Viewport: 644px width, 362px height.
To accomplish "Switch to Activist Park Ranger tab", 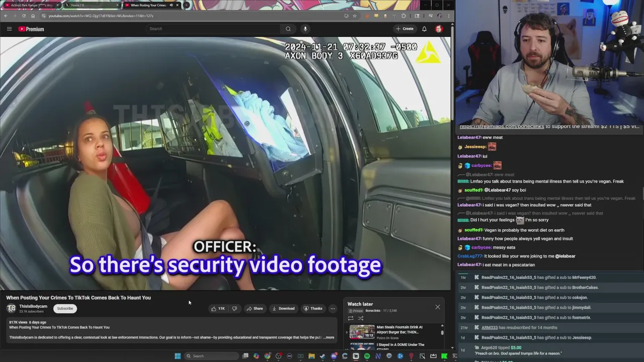I will coord(31,5).
